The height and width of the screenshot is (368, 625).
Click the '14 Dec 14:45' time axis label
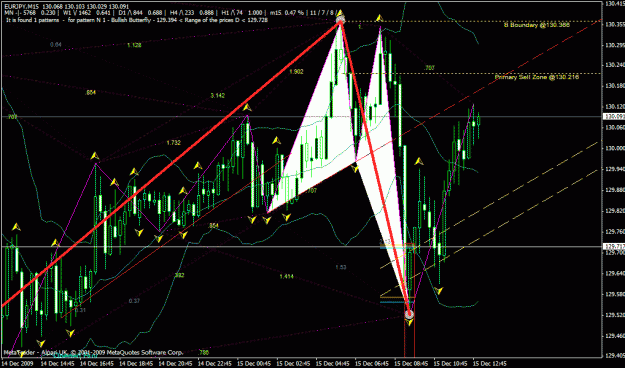[x=58, y=364]
